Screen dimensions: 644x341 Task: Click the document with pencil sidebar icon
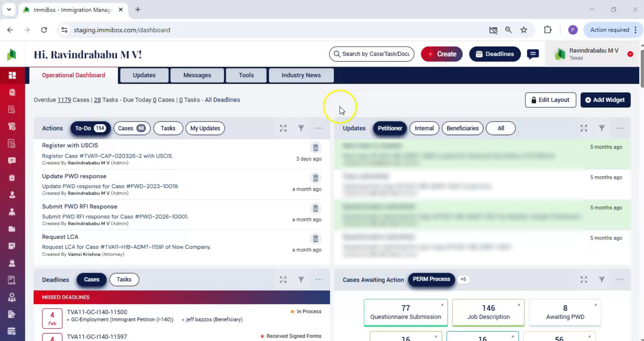(x=12, y=314)
